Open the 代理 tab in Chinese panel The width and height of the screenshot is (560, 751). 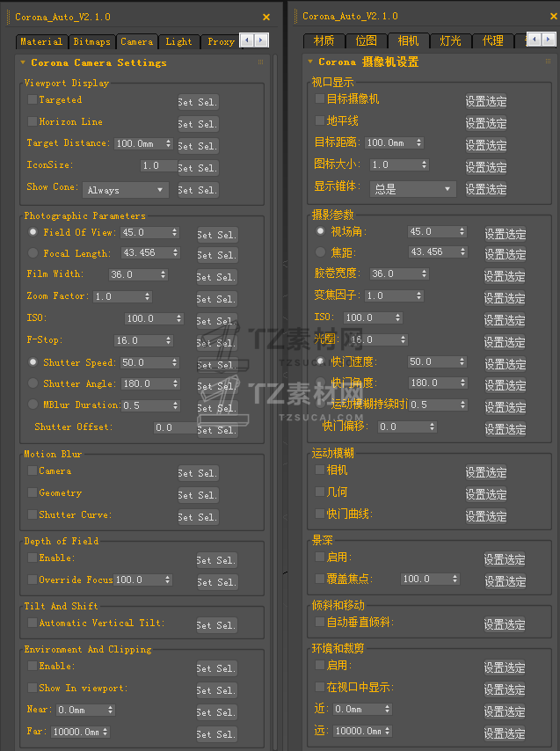[492, 40]
